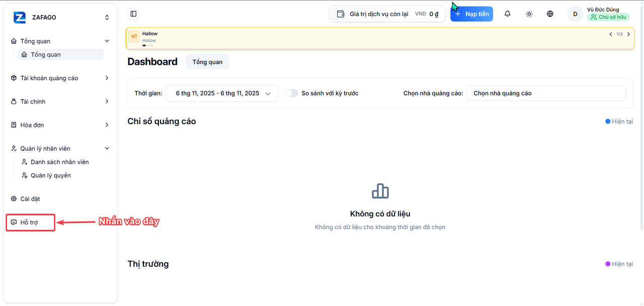
Task: Click the wallet icon next to service balance
Action: (x=341, y=14)
